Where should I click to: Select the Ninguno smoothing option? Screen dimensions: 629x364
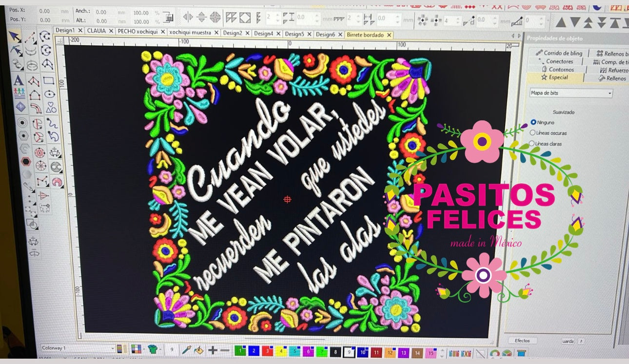(x=533, y=122)
